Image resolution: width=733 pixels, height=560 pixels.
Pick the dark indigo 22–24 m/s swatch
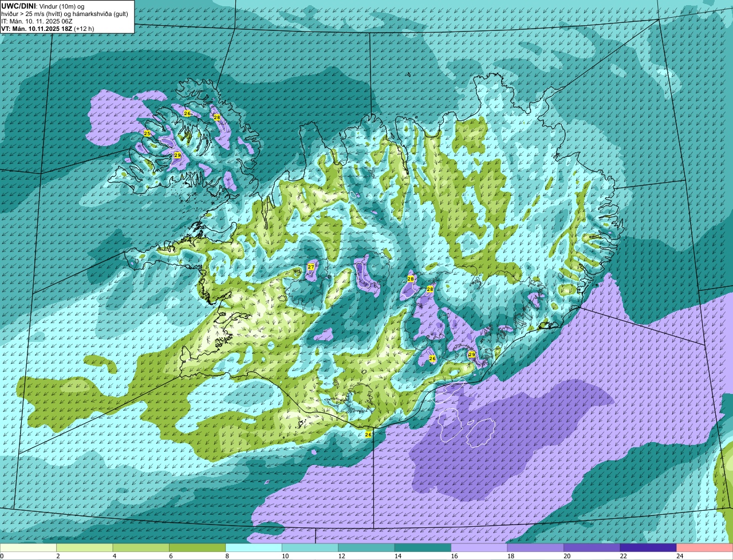648,547
